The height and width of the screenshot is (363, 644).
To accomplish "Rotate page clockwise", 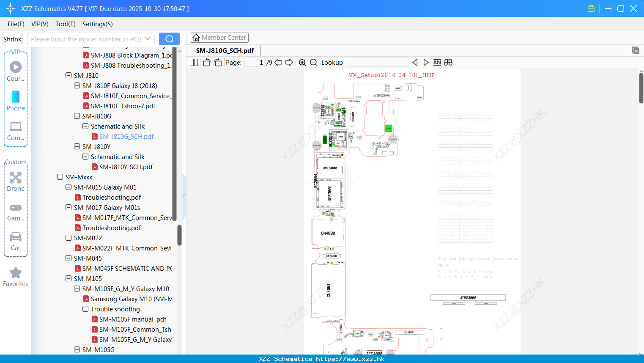I will coord(218,62).
